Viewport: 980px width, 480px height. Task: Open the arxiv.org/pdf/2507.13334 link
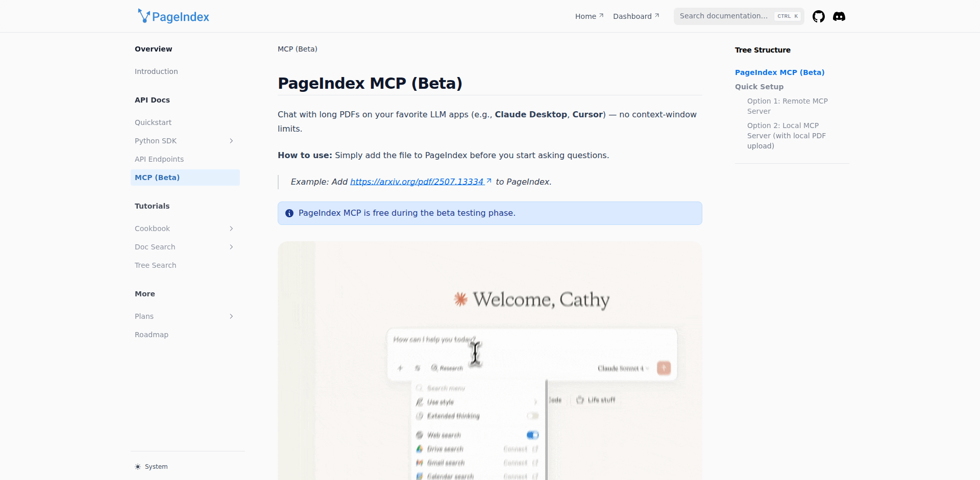(x=421, y=182)
